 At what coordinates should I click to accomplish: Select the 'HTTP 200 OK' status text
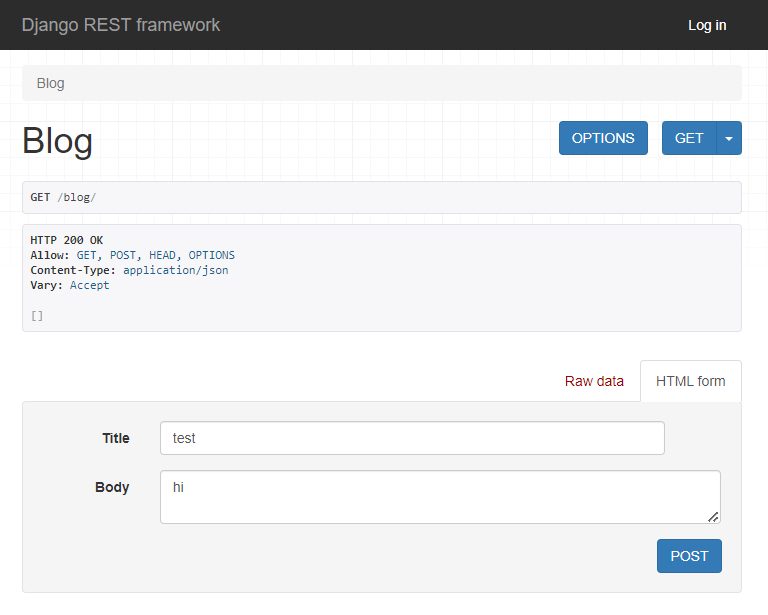point(67,240)
